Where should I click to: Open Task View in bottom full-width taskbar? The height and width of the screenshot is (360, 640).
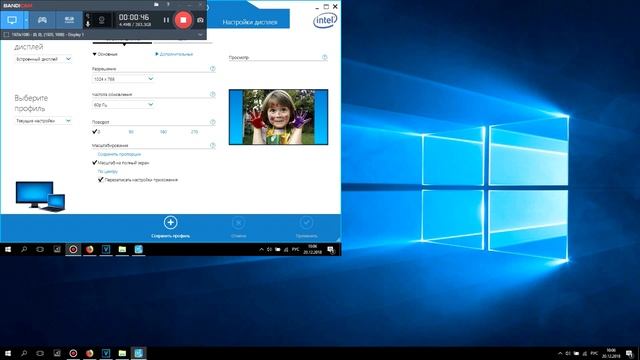40,353
